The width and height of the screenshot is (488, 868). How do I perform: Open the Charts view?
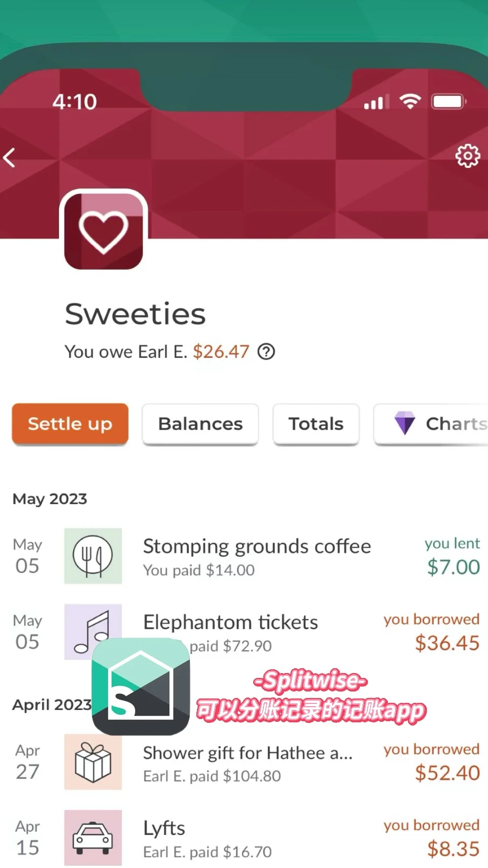point(431,424)
